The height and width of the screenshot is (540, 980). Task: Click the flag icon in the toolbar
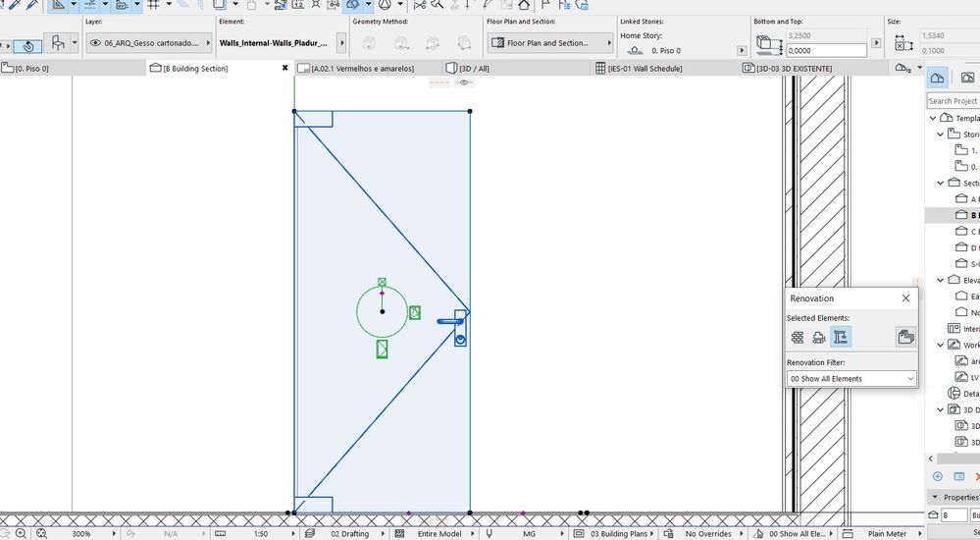click(545, 5)
